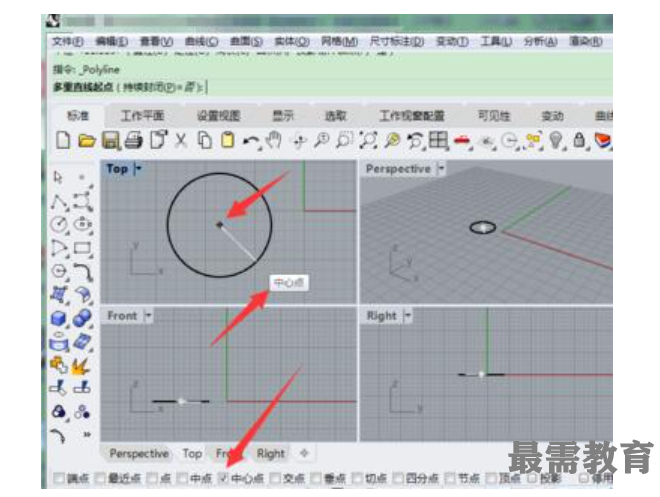The width and height of the screenshot is (660, 497).
Task: Select the arrow pointer tool in the left toolbar
Action: 58,177
